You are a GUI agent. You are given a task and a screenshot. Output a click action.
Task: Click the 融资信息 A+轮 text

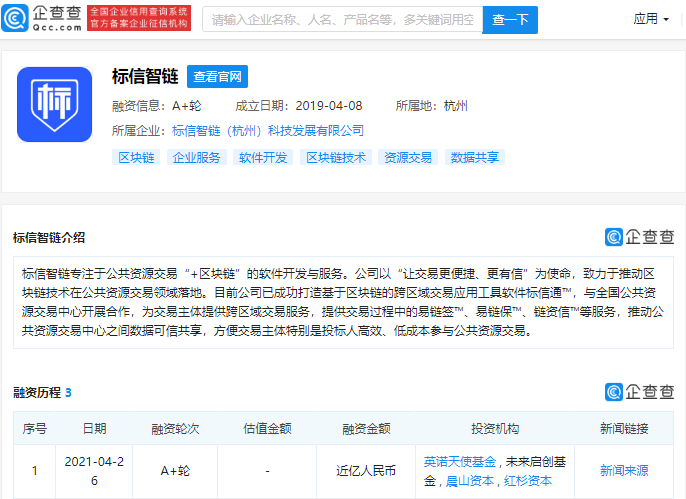157,106
